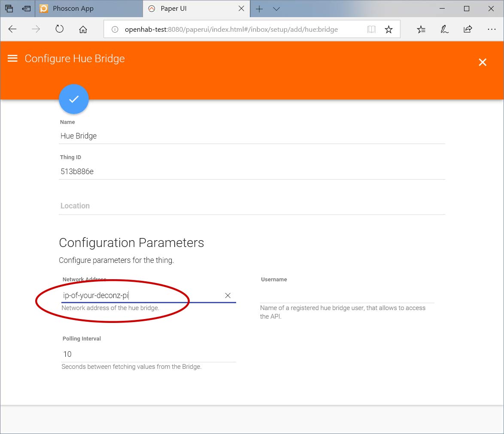
Task: Open the reading view icon
Action: point(371,29)
